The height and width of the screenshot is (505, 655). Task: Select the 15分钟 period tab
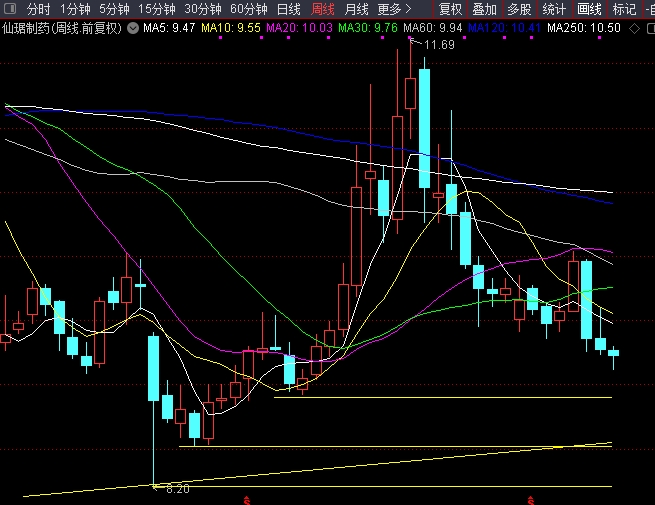(x=157, y=9)
